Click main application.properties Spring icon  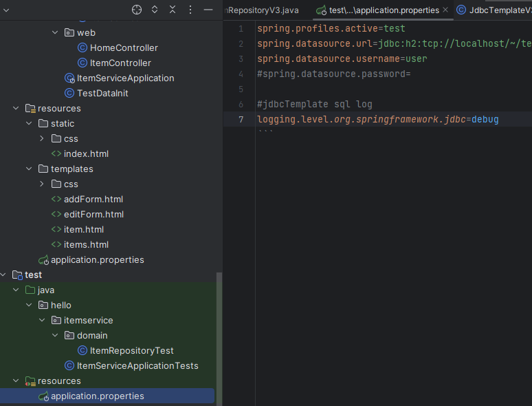43,260
